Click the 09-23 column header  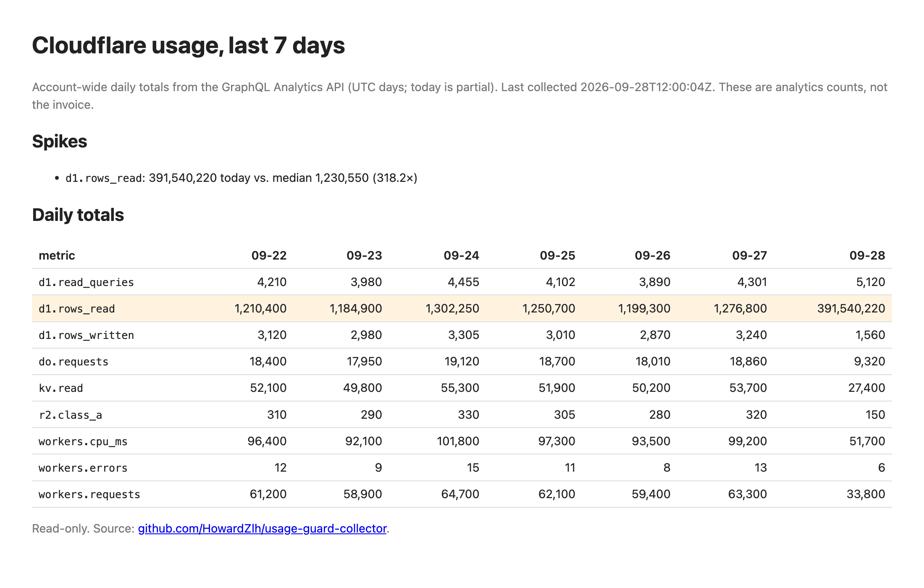point(364,255)
